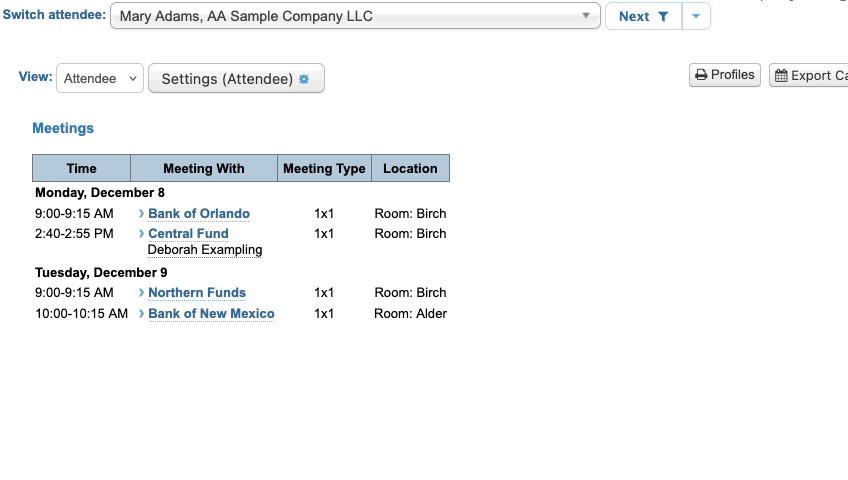Viewport: 848px width, 480px height.
Task: Click the gear icon in Settings (Attendee)
Action: pyautogui.click(x=304, y=79)
